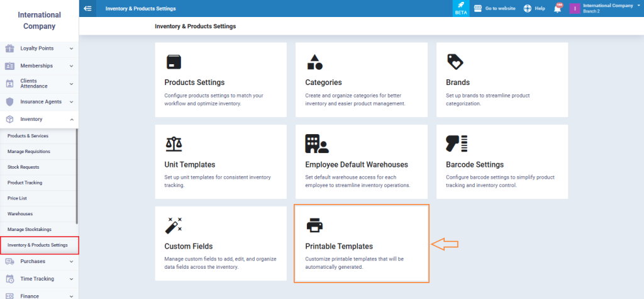Expand the Loyalty Points menu chevron
The width and height of the screenshot is (644, 299).
[x=72, y=48]
